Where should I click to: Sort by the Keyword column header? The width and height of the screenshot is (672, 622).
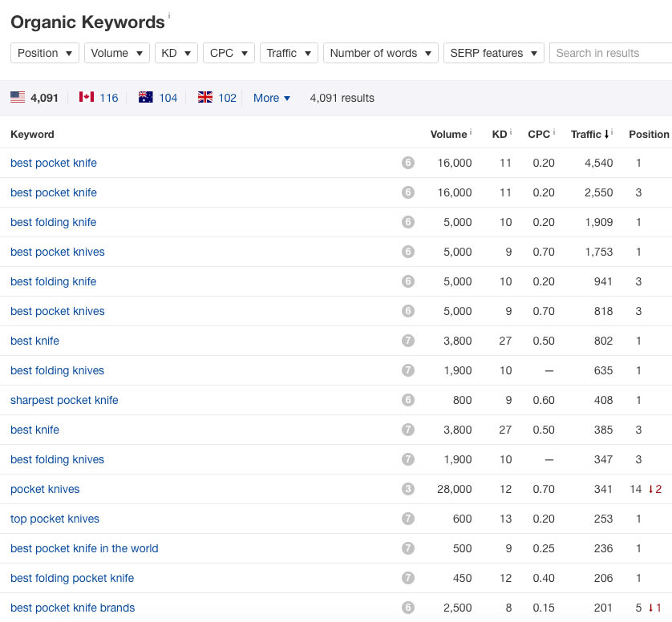[x=32, y=135]
